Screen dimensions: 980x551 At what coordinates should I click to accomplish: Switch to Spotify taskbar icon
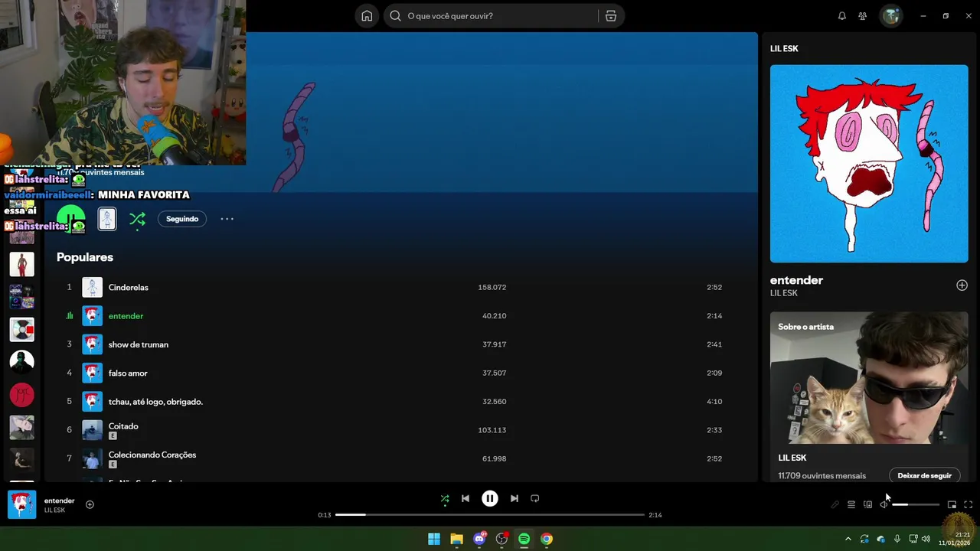pyautogui.click(x=524, y=539)
